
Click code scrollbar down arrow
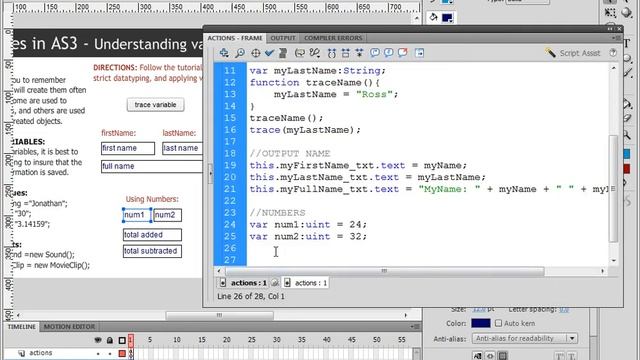[613, 261]
